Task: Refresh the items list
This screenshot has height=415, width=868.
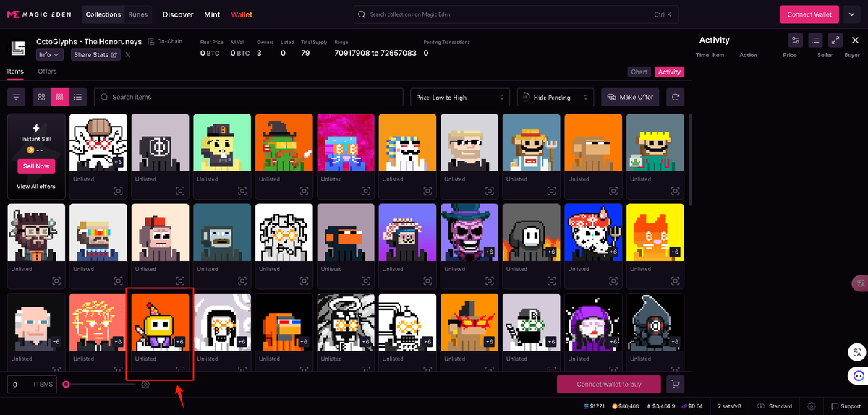Action: (676, 97)
